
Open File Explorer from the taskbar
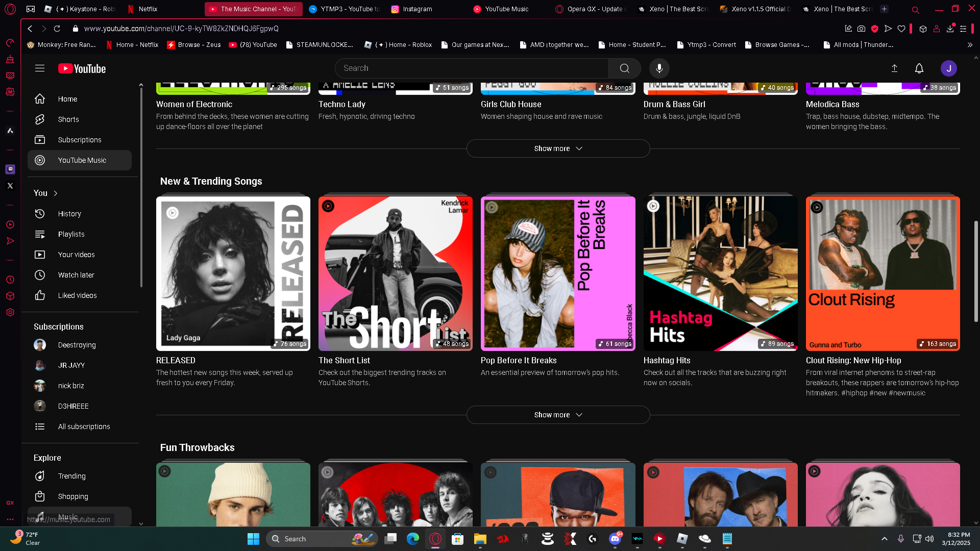pyautogui.click(x=480, y=539)
